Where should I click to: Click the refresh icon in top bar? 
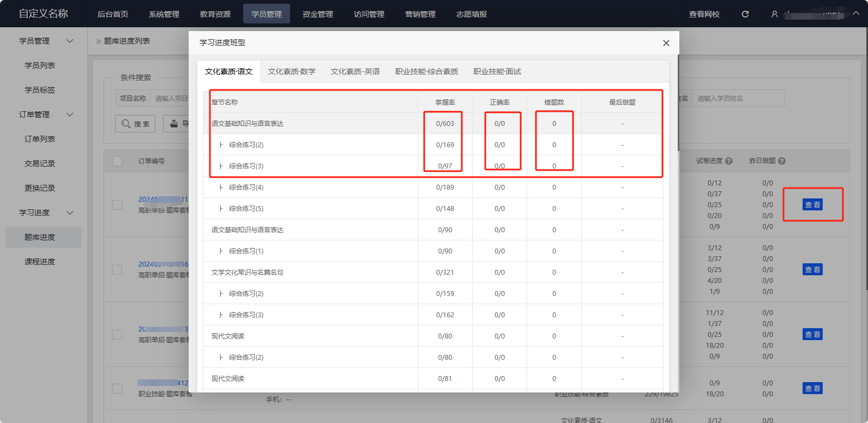pyautogui.click(x=745, y=14)
